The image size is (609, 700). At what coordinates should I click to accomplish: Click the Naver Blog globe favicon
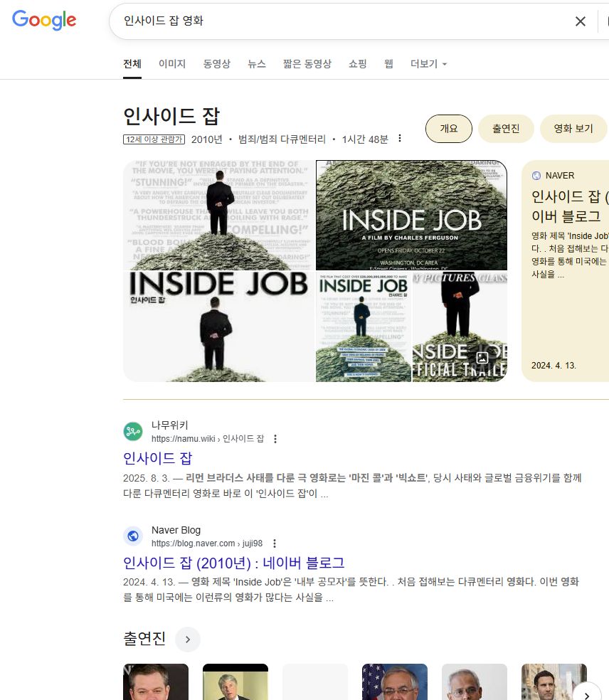tap(133, 536)
